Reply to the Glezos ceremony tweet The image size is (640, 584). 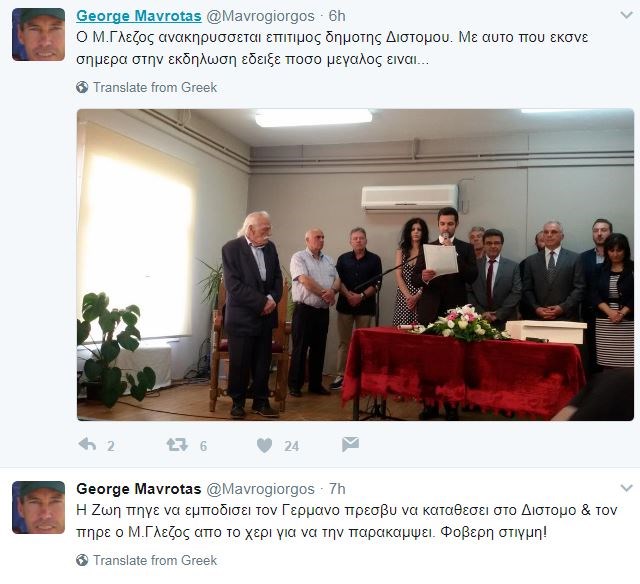click(87, 444)
